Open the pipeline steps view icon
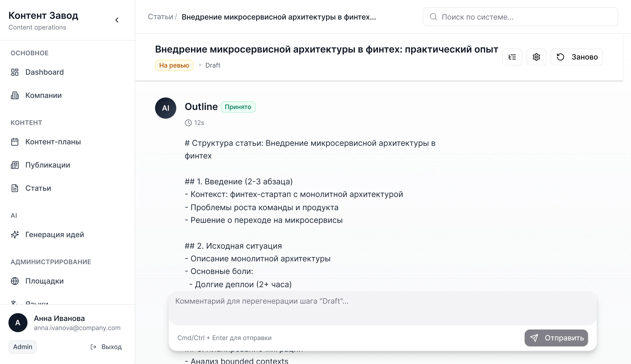Screen dimensions: 631x364 [x=512, y=57]
